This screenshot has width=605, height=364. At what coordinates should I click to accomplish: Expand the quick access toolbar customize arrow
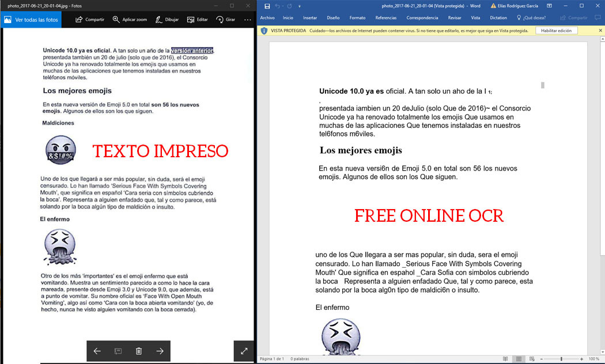point(298,6)
